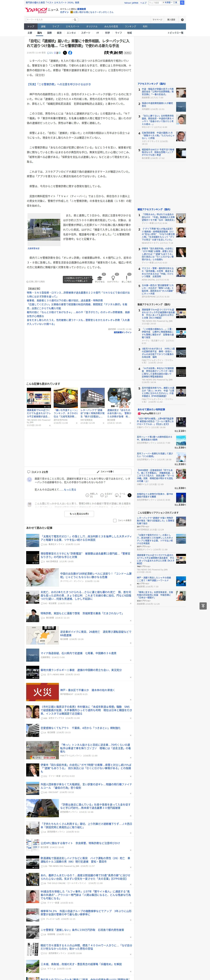This screenshot has width=210, height=980.
Task: Open article 特殊詐欺、実話もとに漫画で啓発
Action: coord(82,613)
